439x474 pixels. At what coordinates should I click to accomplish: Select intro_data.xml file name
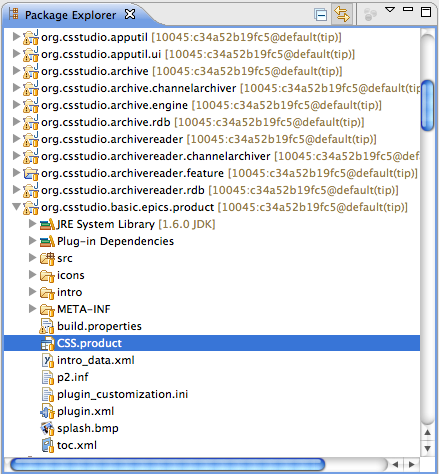96,360
